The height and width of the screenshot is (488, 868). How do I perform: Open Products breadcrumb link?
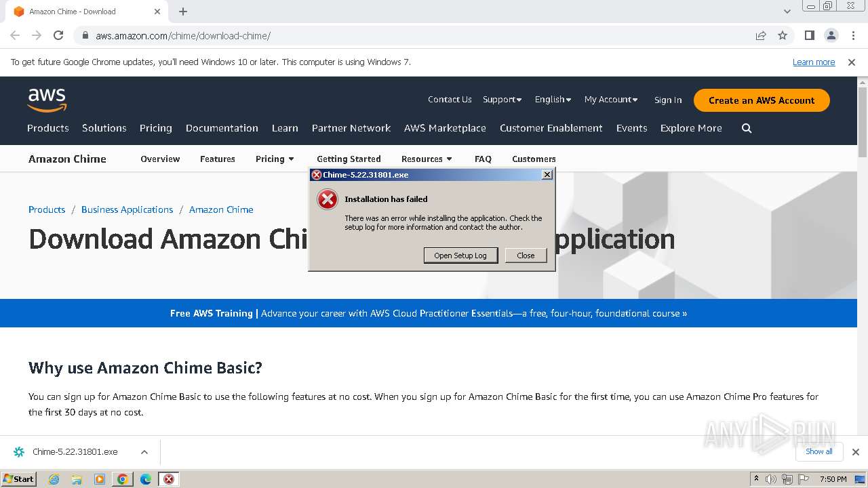click(x=47, y=209)
